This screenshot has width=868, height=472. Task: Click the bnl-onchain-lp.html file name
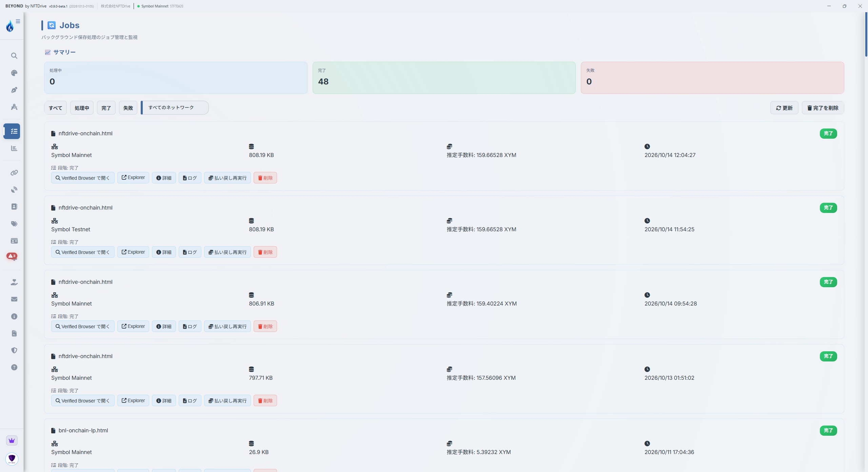83,430
